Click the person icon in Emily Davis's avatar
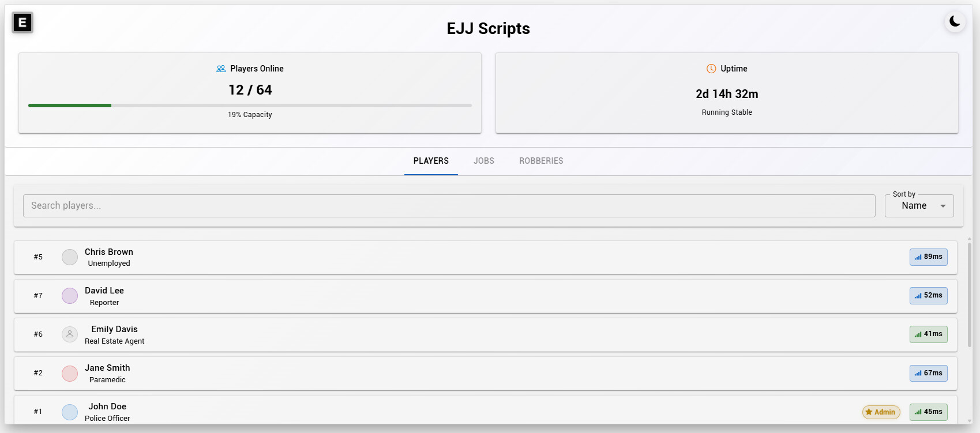The image size is (980, 433). pos(69,334)
